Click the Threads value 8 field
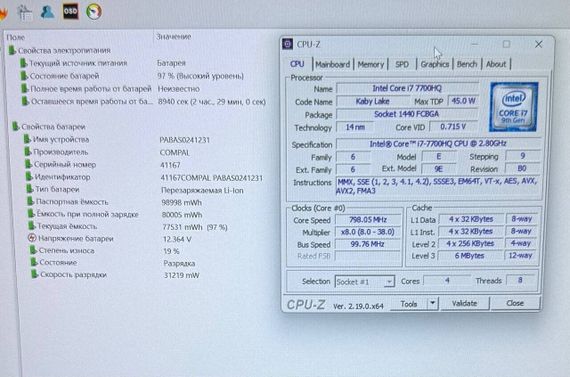Image resolution: width=570 pixels, height=377 pixels. [521, 280]
